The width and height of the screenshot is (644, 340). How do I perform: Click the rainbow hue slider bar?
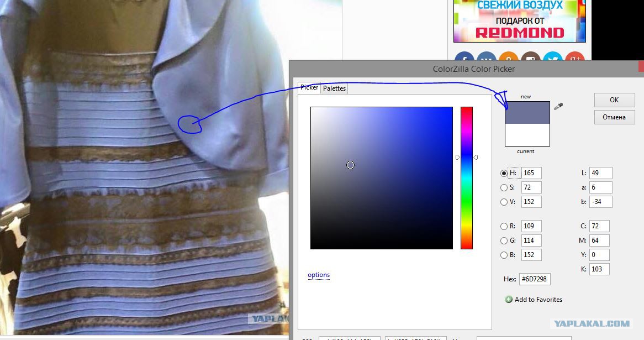pos(467,177)
